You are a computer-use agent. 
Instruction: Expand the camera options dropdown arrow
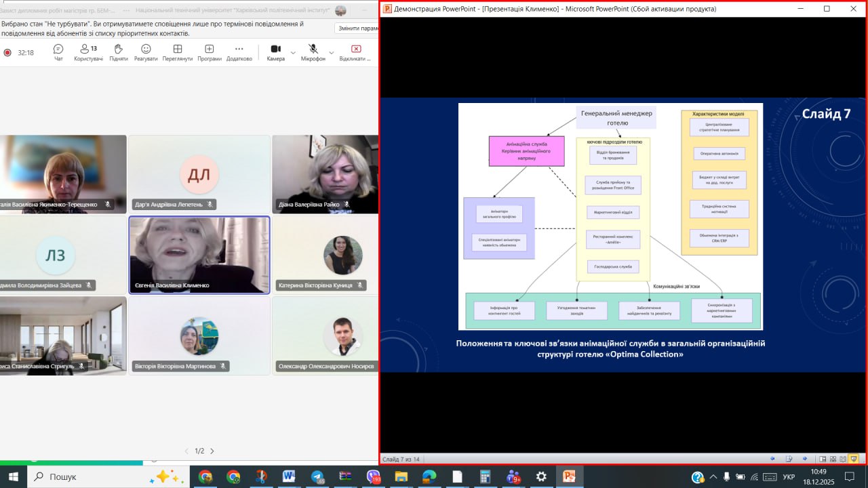293,52
